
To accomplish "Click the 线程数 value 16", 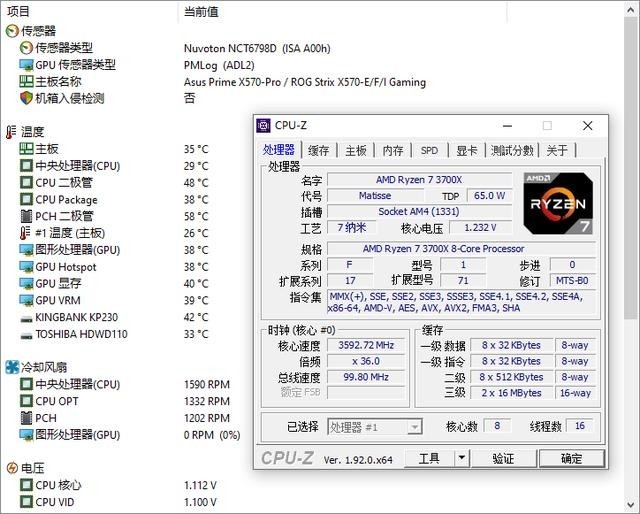I will tap(580, 426).
